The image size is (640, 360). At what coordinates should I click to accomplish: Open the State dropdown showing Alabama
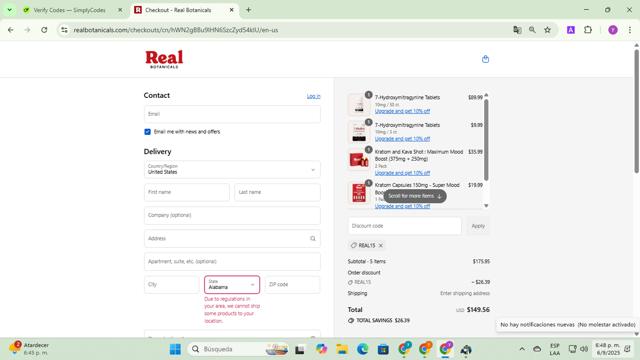click(232, 285)
